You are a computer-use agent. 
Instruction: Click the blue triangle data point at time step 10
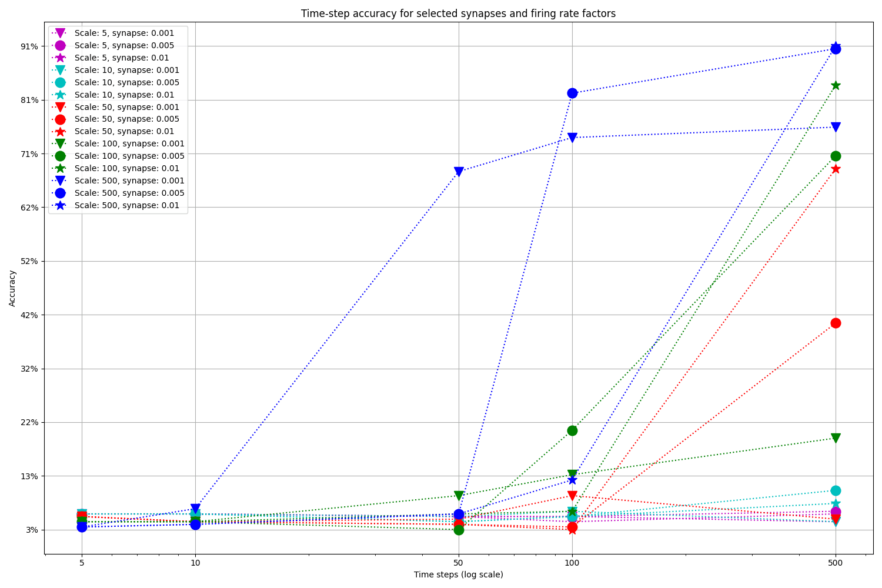[195, 509]
